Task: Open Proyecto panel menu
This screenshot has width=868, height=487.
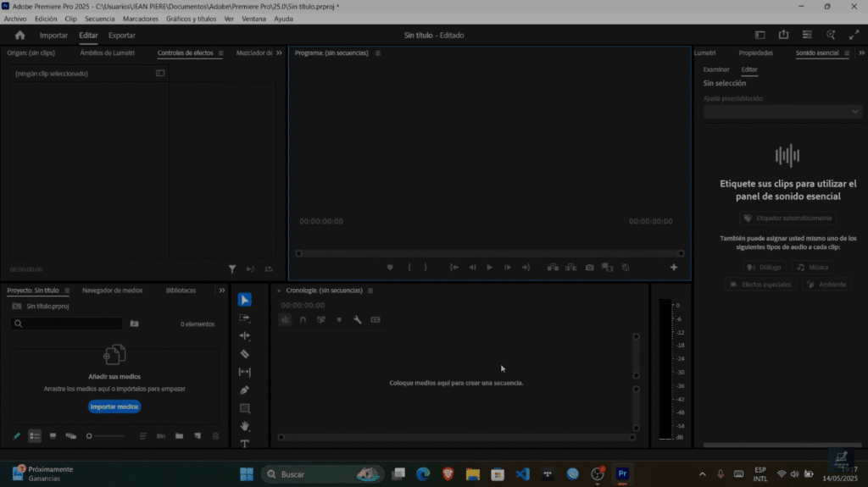Action: pyautogui.click(x=67, y=291)
